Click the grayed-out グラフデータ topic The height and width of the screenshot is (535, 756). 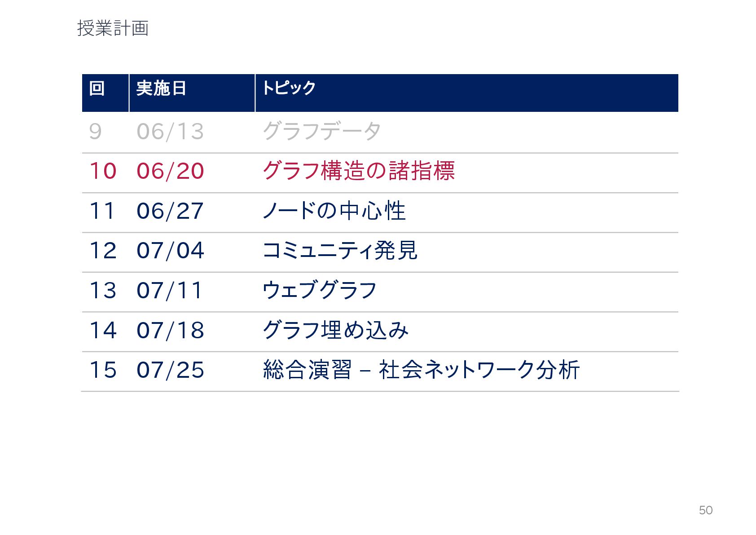[x=322, y=131]
